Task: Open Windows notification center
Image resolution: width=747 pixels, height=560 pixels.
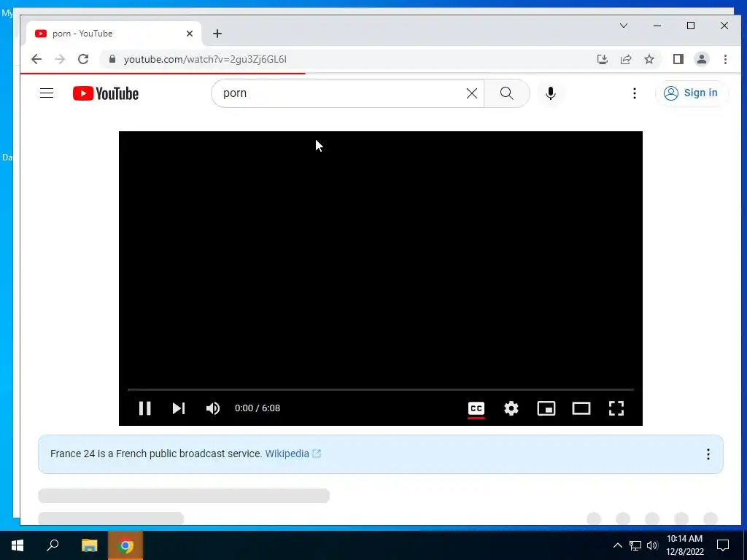Action: point(723,545)
